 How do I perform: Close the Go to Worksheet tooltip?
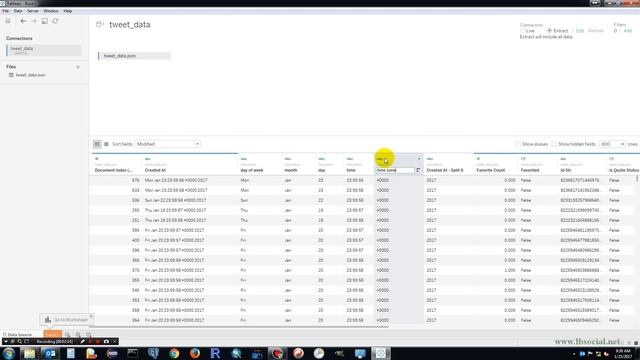(x=91, y=316)
